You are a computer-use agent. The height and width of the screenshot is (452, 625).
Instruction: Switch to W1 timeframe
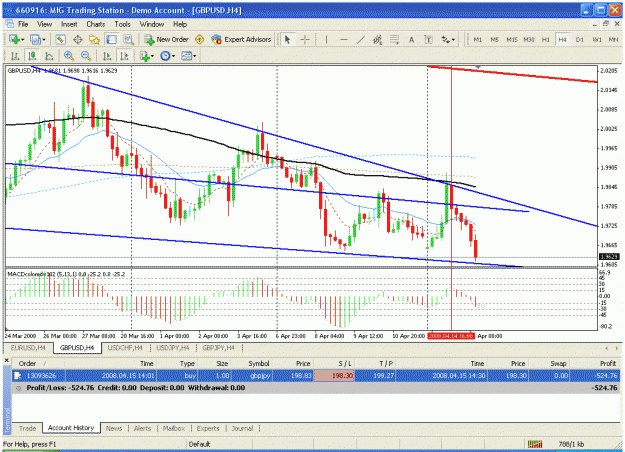tap(597, 39)
